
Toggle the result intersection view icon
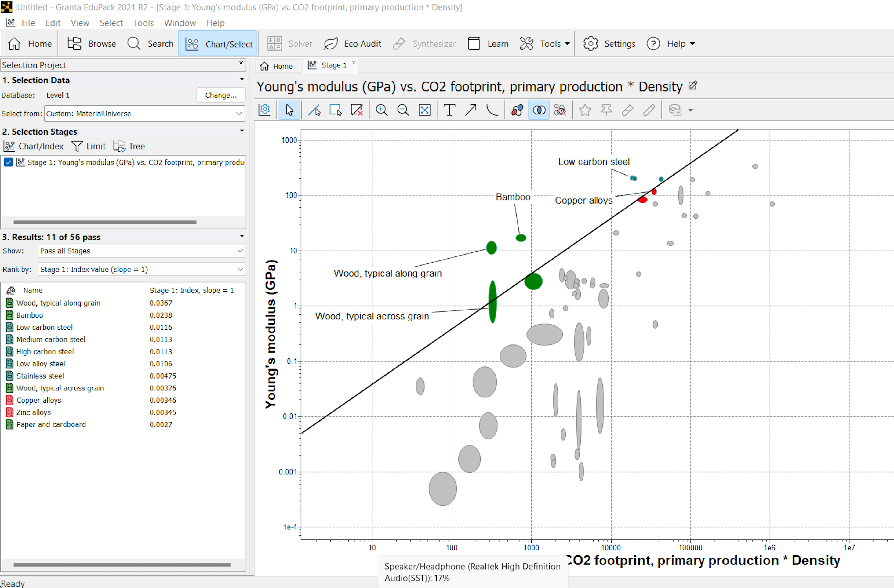(539, 110)
